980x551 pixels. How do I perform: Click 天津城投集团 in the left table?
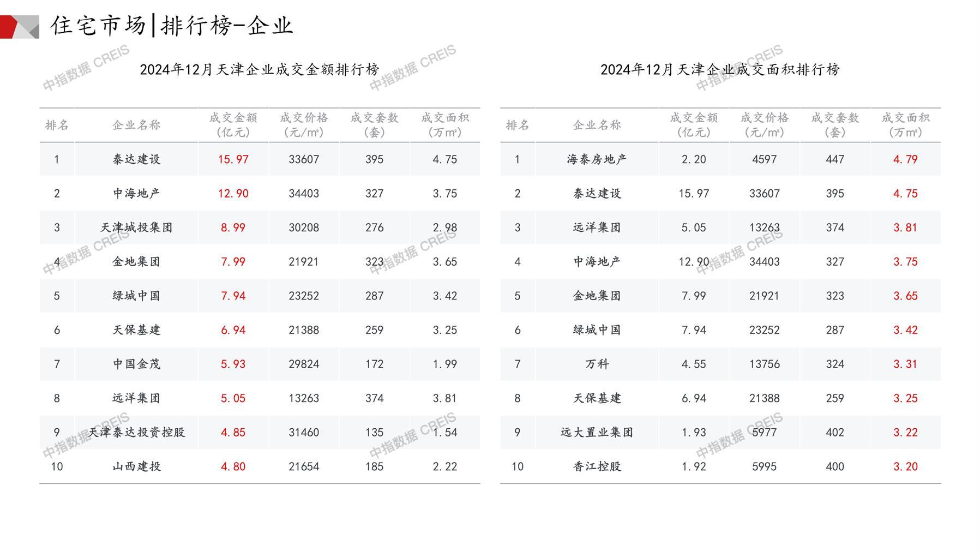coord(136,227)
